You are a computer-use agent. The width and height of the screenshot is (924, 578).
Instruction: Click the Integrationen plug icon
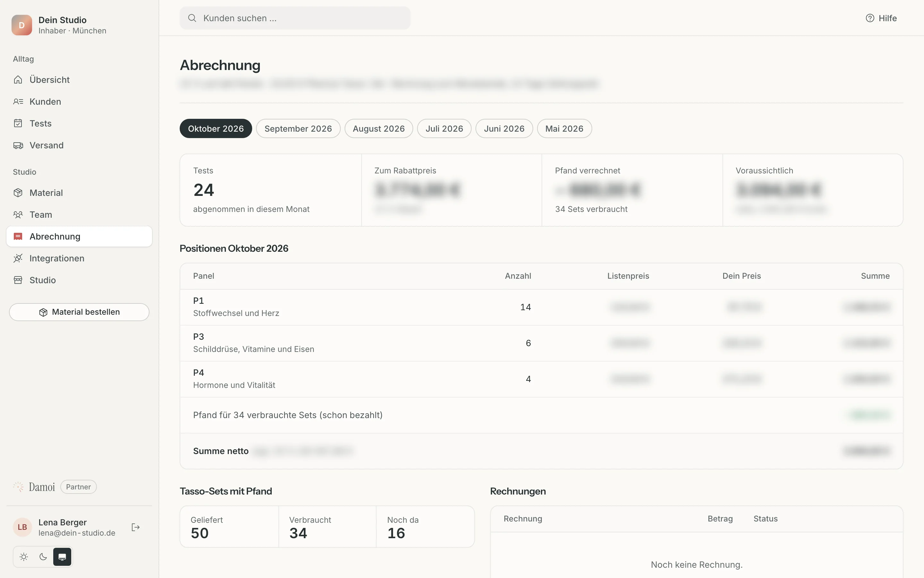(x=18, y=258)
